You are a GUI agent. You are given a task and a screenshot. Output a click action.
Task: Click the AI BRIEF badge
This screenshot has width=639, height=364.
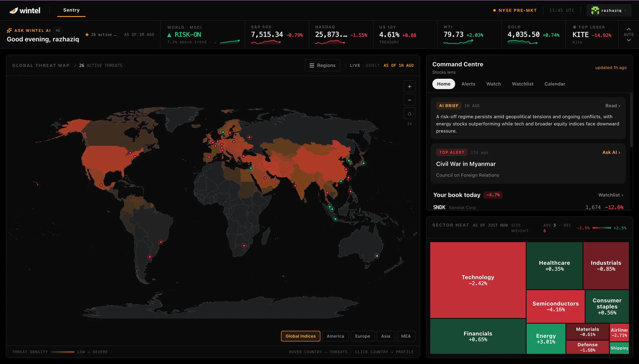tap(449, 106)
